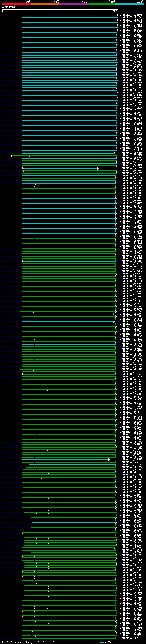Click hit label UniRef100_B4FSB0
The image size is (146, 644).
point(131,63)
